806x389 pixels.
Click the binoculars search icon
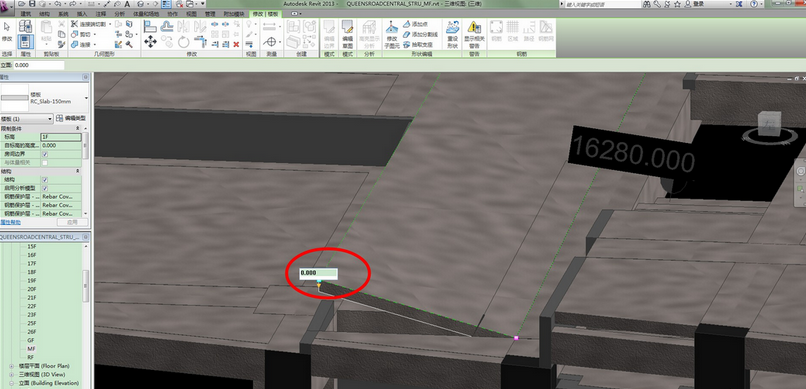(646, 4)
